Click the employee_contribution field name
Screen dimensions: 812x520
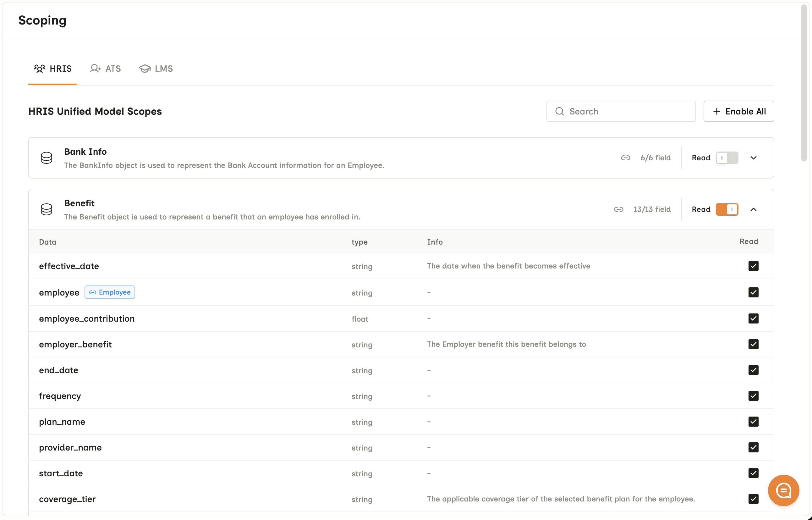(x=87, y=318)
